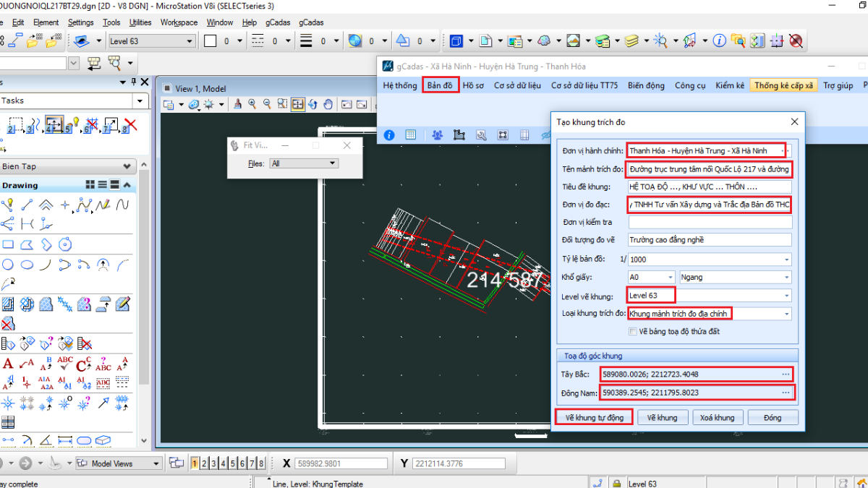This screenshot has width=868, height=488.
Task: Toggle view number 2 button
Action: 205,463
